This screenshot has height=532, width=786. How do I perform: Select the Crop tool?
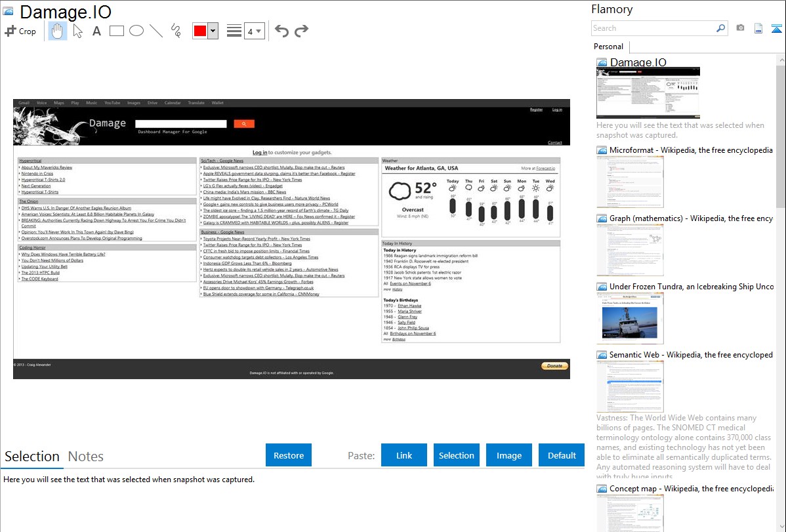(20, 31)
